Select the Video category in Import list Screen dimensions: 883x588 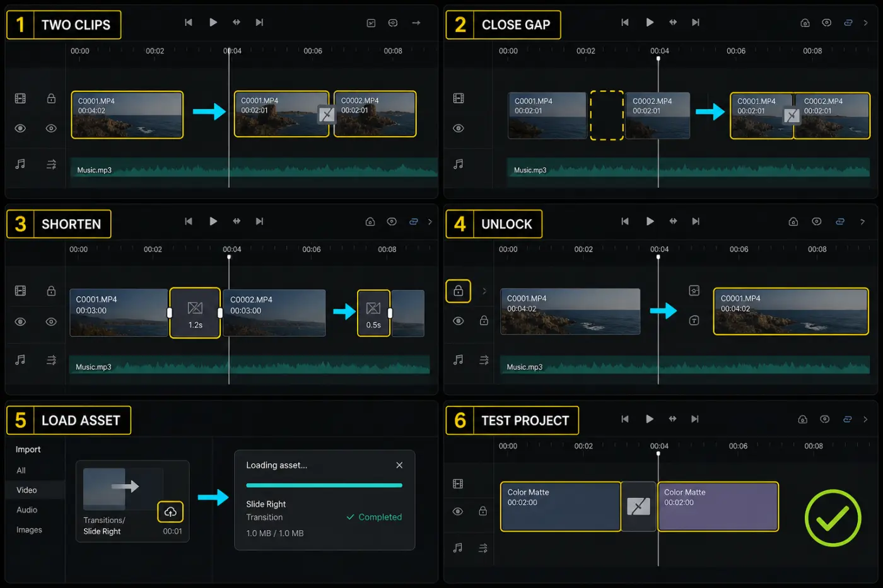pos(35,490)
